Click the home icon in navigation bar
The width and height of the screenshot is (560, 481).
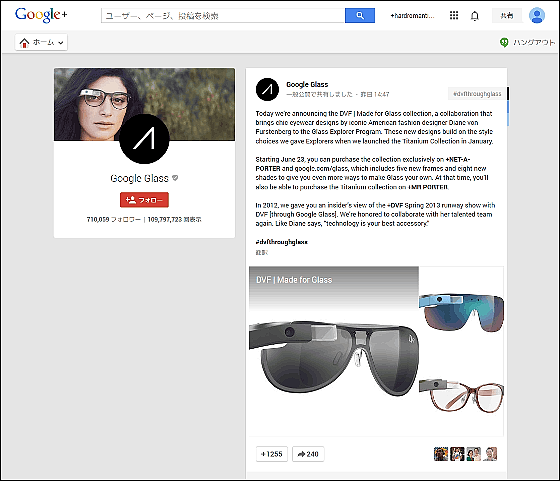pos(24,42)
